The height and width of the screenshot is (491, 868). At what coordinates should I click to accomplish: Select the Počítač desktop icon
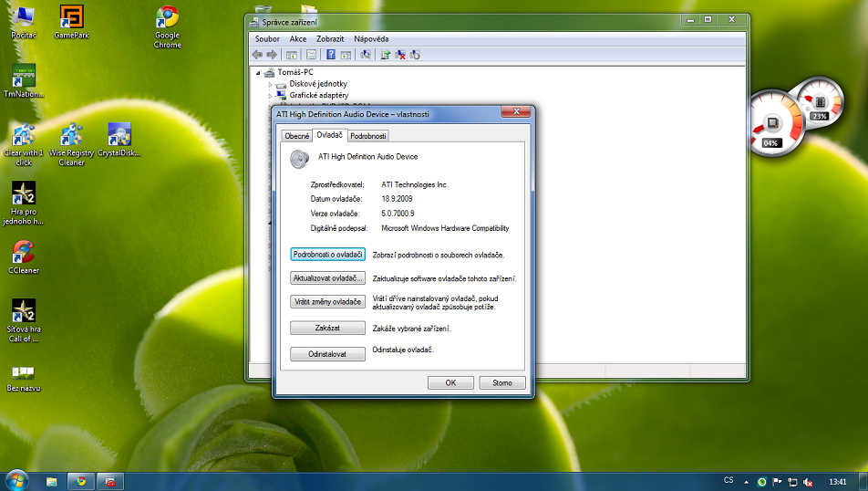pos(24,22)
